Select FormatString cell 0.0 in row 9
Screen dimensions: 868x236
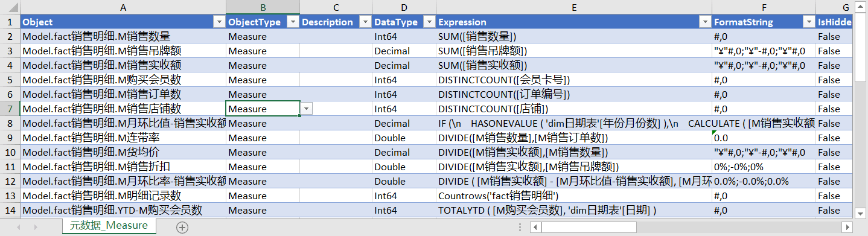[764, 138]
